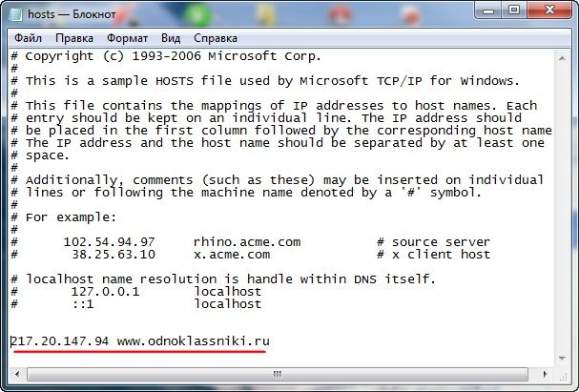Minimize the hosts Notepad window

click(x=488, y=10)
